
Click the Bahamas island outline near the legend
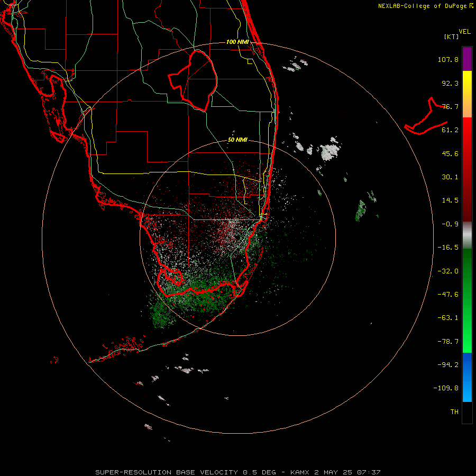coord(426,117)
